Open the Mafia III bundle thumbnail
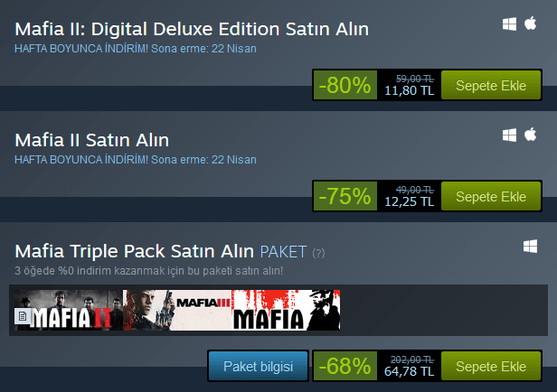This screenshot has height=392, width=557. pyautogui.click(x=177, y=311)
